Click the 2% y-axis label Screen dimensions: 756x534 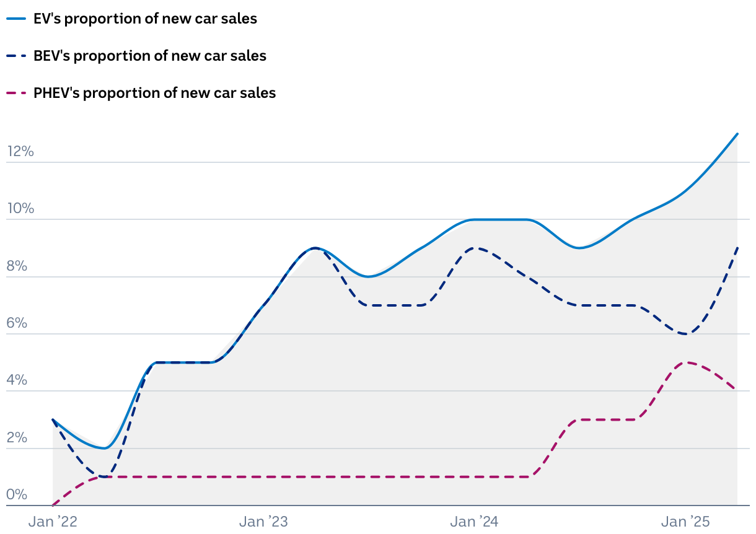(17, 438)
